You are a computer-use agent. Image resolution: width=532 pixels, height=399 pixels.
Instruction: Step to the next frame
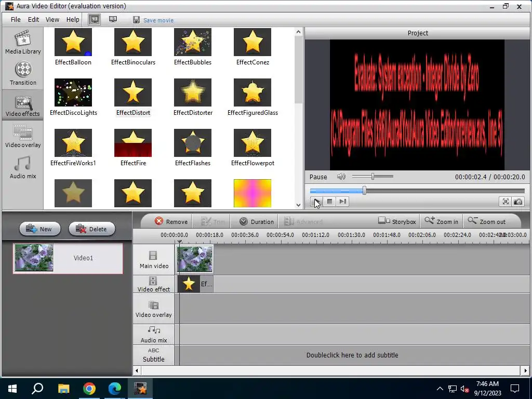tap(343, 202)
